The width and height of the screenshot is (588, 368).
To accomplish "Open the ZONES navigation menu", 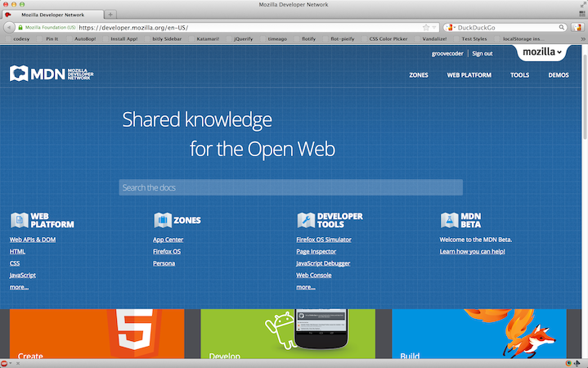I will (419, 75).
